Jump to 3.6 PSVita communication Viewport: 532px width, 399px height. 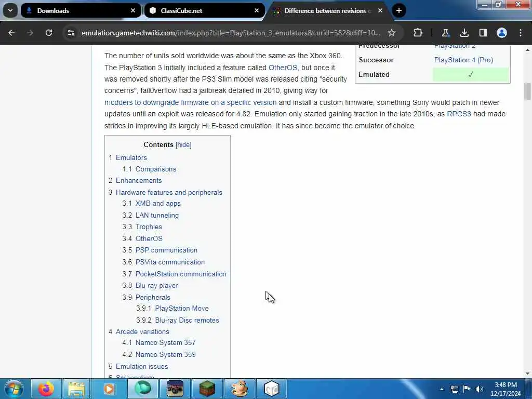164,262
